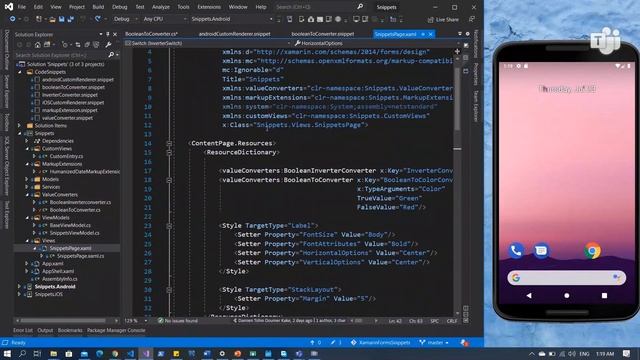The image size is (640, 360).
Task: Open the Snippets.Android startup project dropdown
Action: click(232, 19)
